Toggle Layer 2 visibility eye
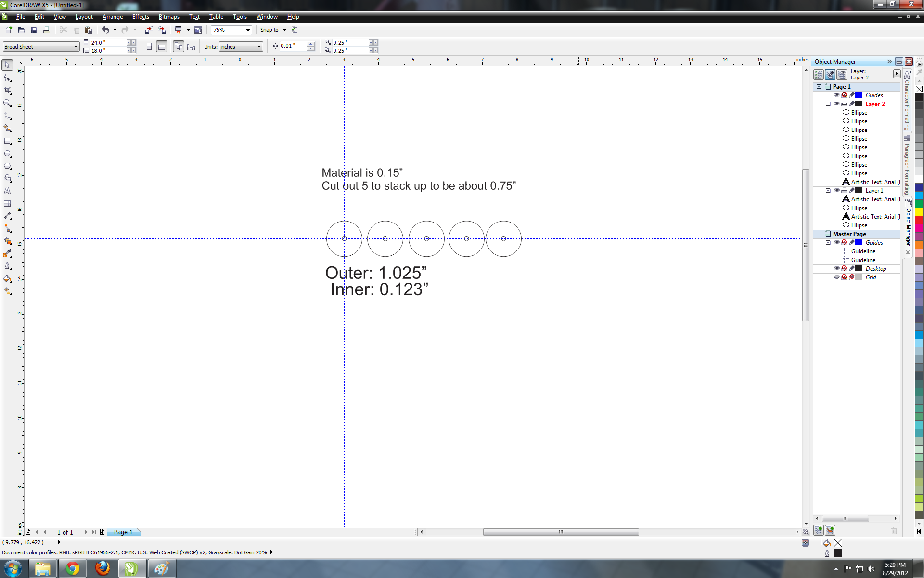924x578 pixels. [x=836, y=104]
